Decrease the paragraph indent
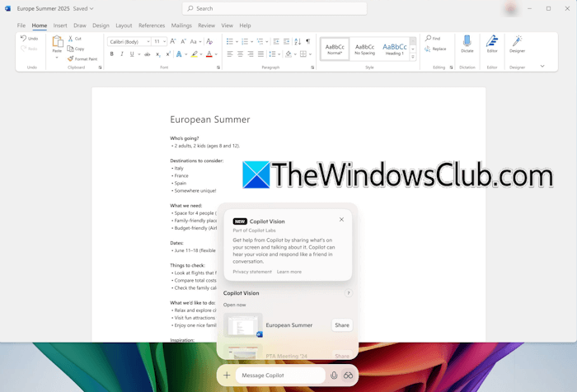The width and height of the screenshot is (577, 392). pyautogui.click(x=276, y=41)
